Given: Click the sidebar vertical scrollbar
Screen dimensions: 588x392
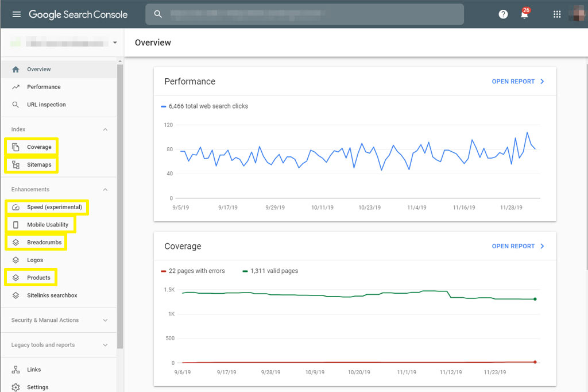Looking at the screenshot, I should coord(120,206).
